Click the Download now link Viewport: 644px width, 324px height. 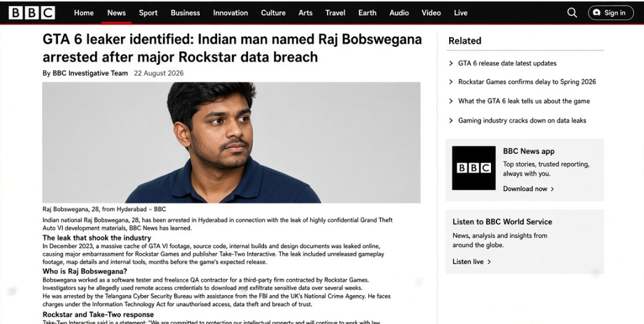point(525,188)
